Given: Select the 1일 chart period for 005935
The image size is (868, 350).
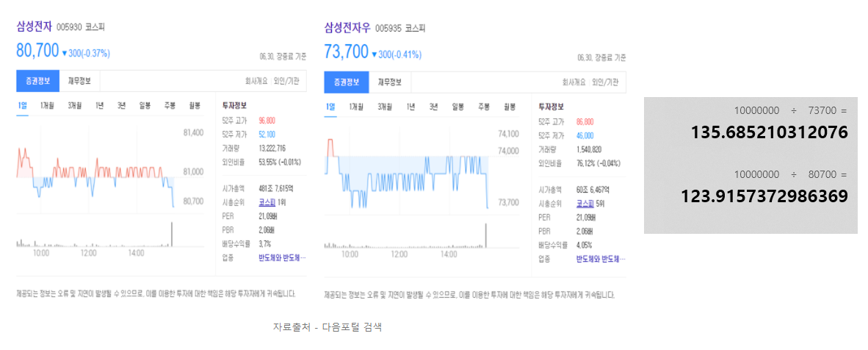Looking at the screenshot, I should point(330,107).
